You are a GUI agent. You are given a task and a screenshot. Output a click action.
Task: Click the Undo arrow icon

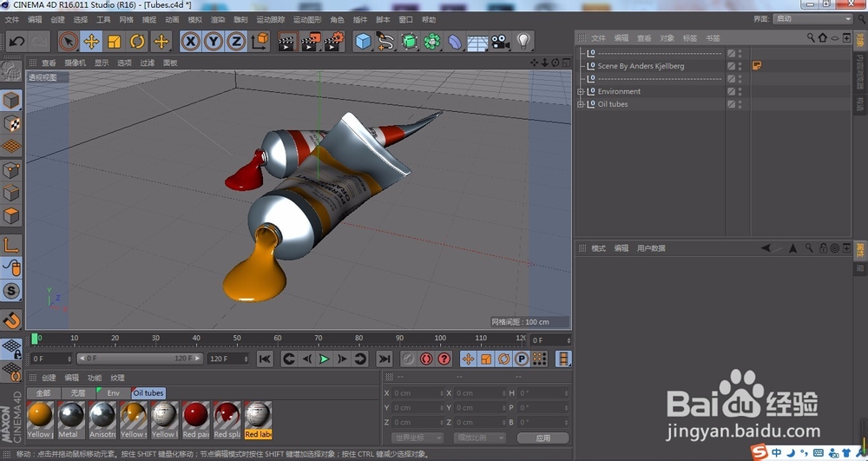tap(16, 42)
